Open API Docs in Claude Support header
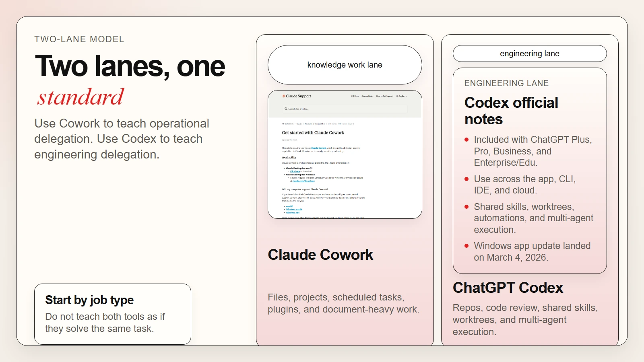 (x=355, y=96)
